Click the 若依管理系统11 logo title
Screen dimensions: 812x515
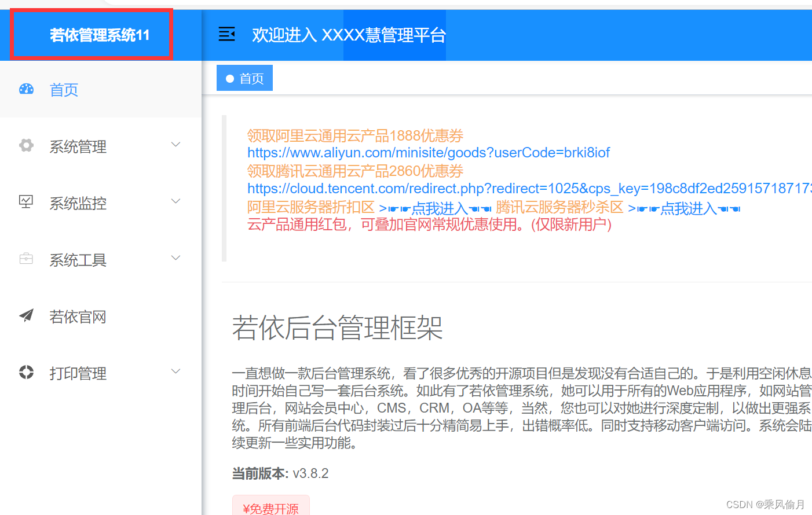click(100, 35)
